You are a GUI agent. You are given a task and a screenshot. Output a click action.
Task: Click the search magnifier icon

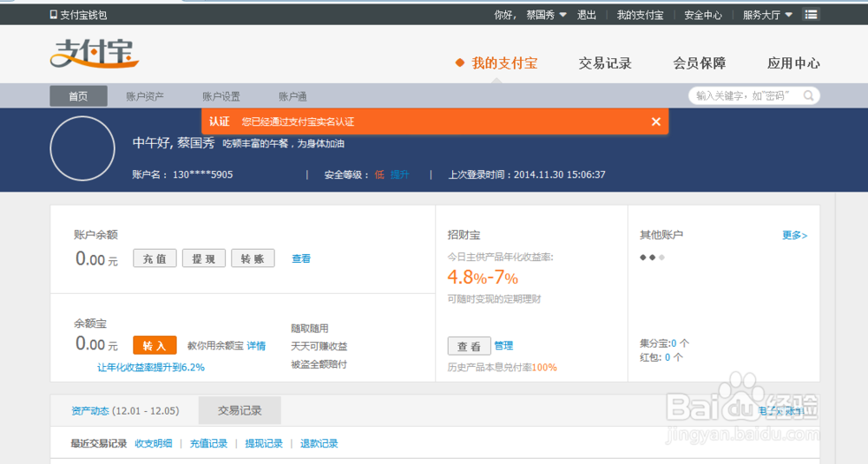(808, 95)
